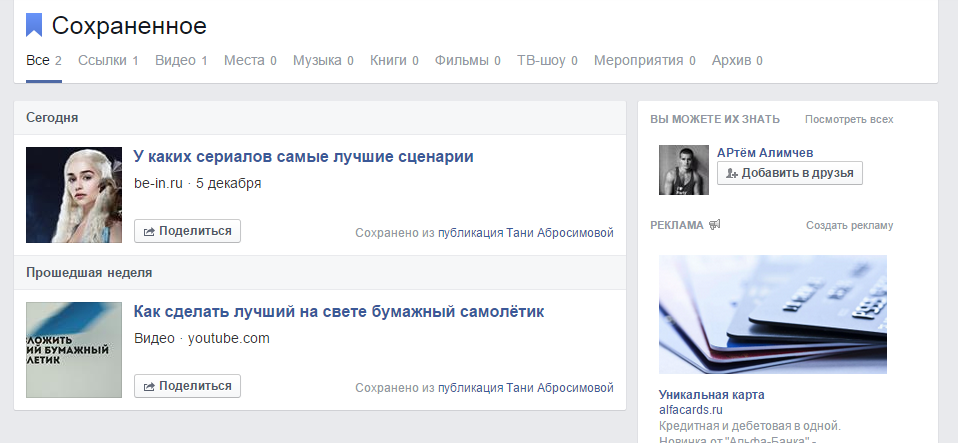Image resolution: width=958 pixels, height=443 pixels.
Task: Click Посмотреть всех suggested people link
Action: point(849,119)
